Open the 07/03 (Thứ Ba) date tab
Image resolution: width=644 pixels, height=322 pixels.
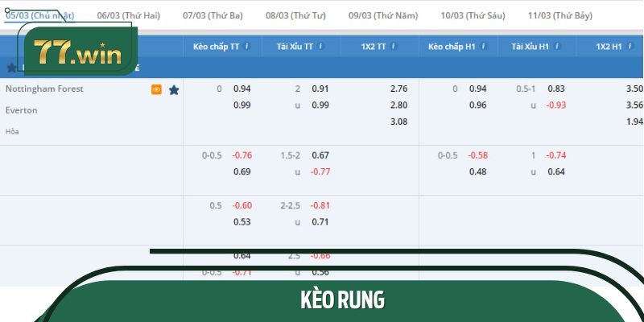213,15
